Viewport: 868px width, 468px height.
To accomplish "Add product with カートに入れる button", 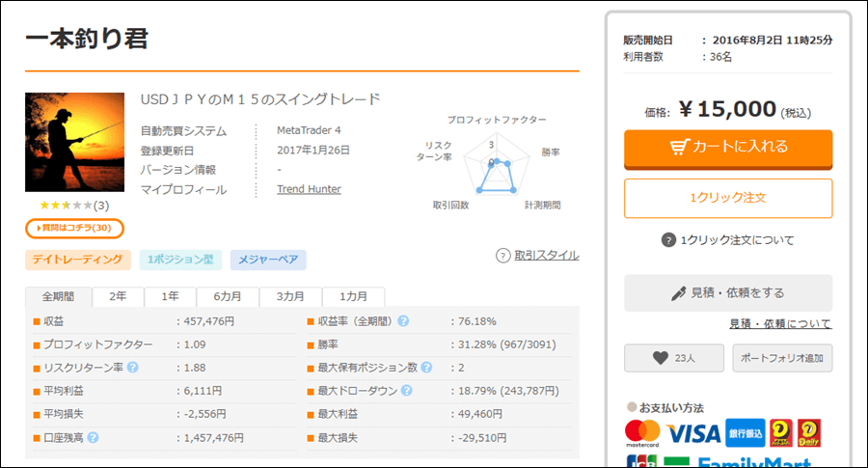I will pyautogui.click(x=728, y=147).
